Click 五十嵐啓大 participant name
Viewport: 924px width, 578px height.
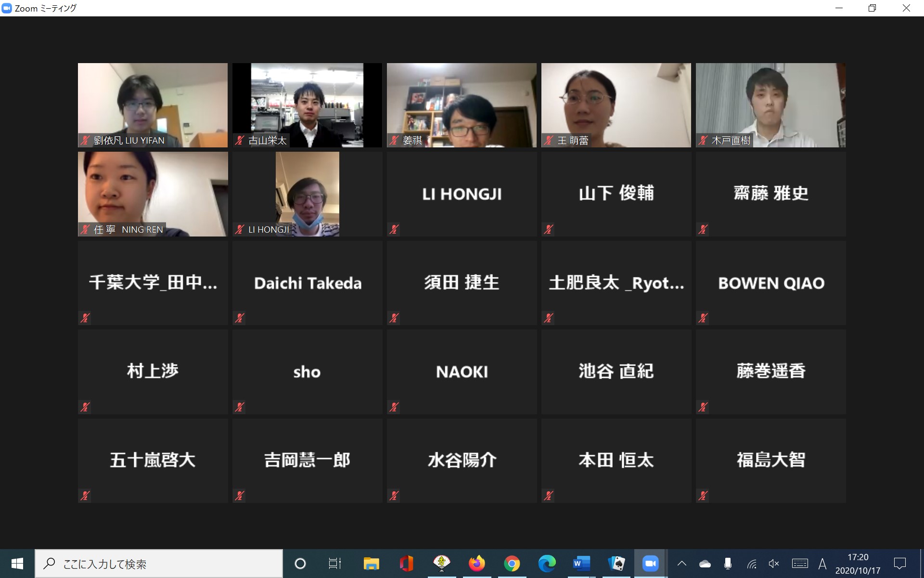153,460
